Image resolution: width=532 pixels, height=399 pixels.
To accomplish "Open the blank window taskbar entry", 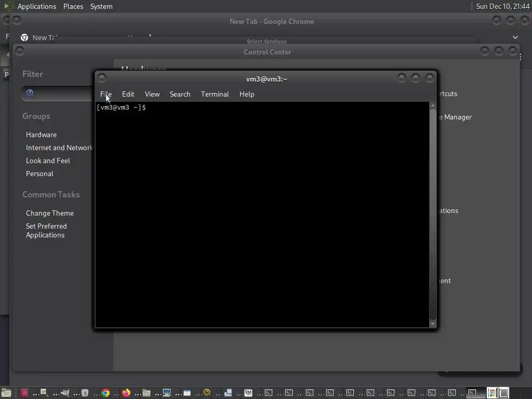I will (x=187, y=393).
